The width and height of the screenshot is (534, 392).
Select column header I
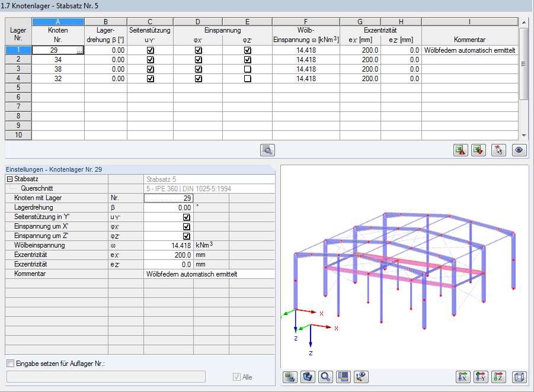tap(469, 22)
